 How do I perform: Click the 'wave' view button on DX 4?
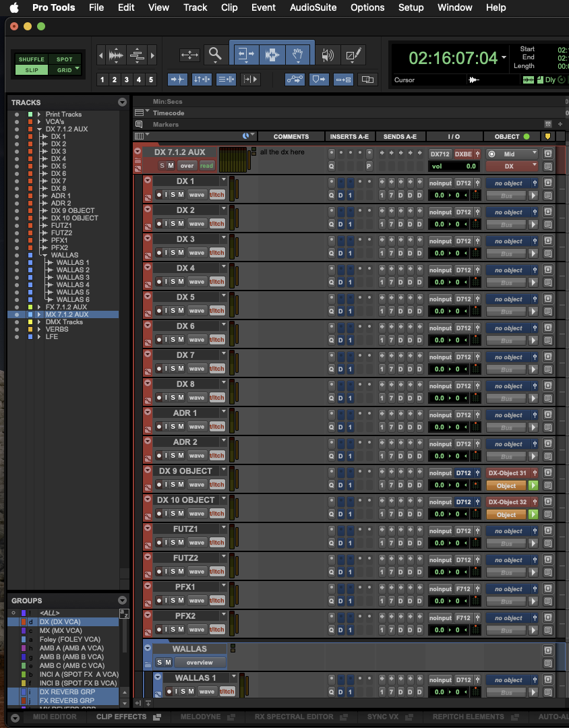pyautogui.click(x=196, y=282)
